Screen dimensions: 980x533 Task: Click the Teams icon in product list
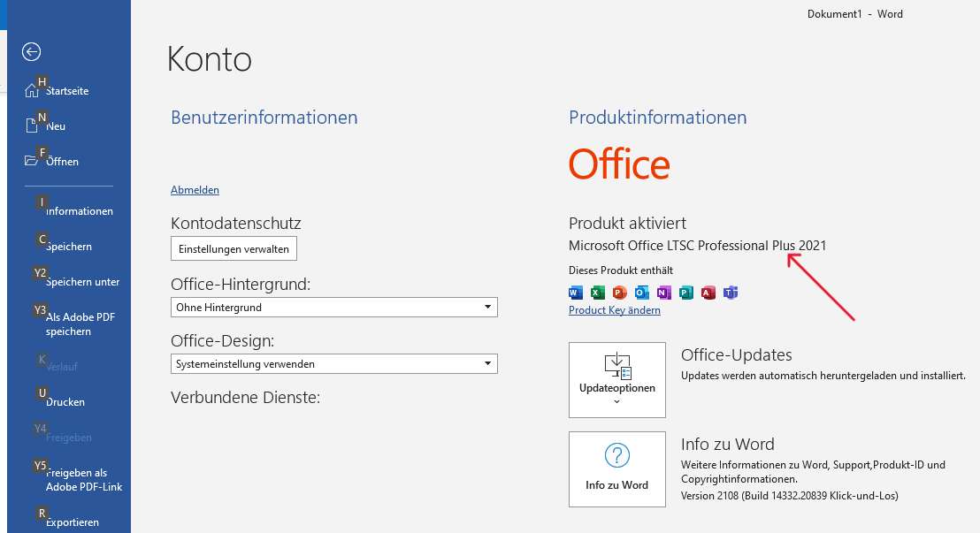[731, 293]
